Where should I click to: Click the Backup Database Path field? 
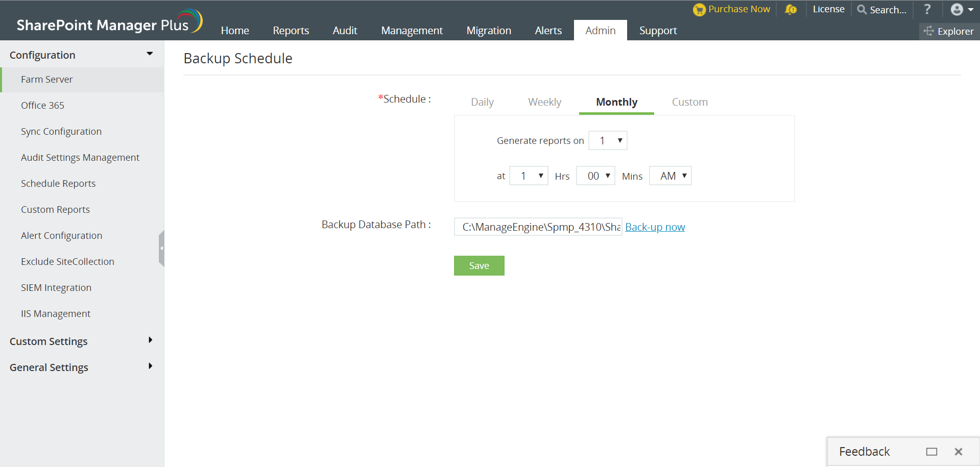click(x=538, y=227)
